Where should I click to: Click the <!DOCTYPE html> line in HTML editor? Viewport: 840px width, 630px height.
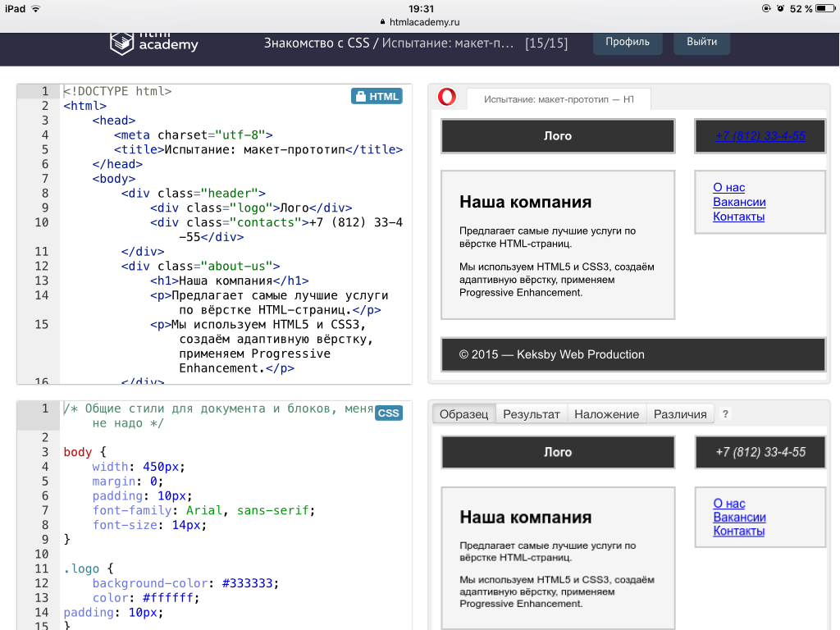point(117,91)
